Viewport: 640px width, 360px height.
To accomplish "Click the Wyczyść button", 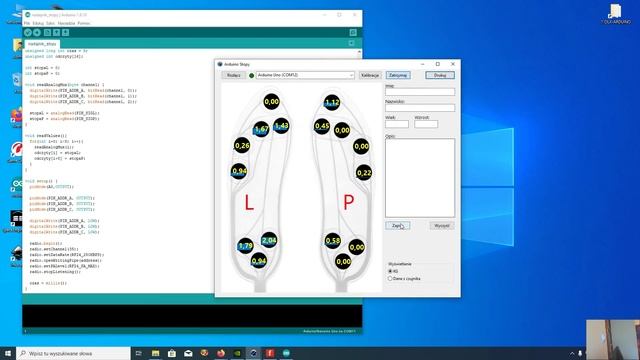I will pos(442,226).
